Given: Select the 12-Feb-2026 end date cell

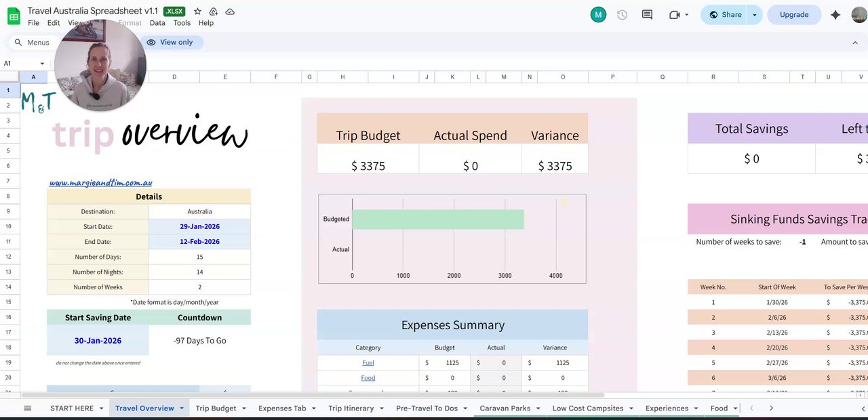Looking at the screenshot, I should pos(199,242).
